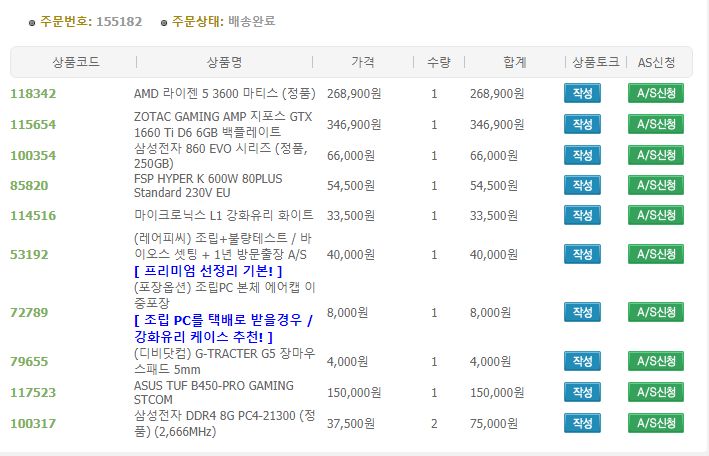Open product code 115654
This screenshot has height=456, width=709.
pyautogui.click(x=33, y=124)
